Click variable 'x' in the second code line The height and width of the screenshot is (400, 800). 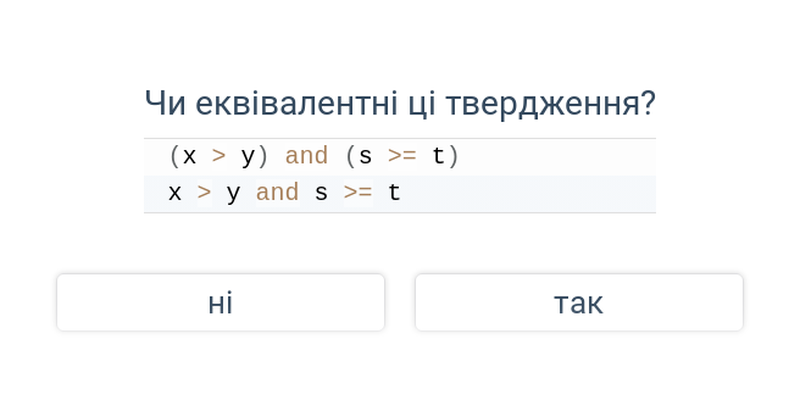coord(175,194)
